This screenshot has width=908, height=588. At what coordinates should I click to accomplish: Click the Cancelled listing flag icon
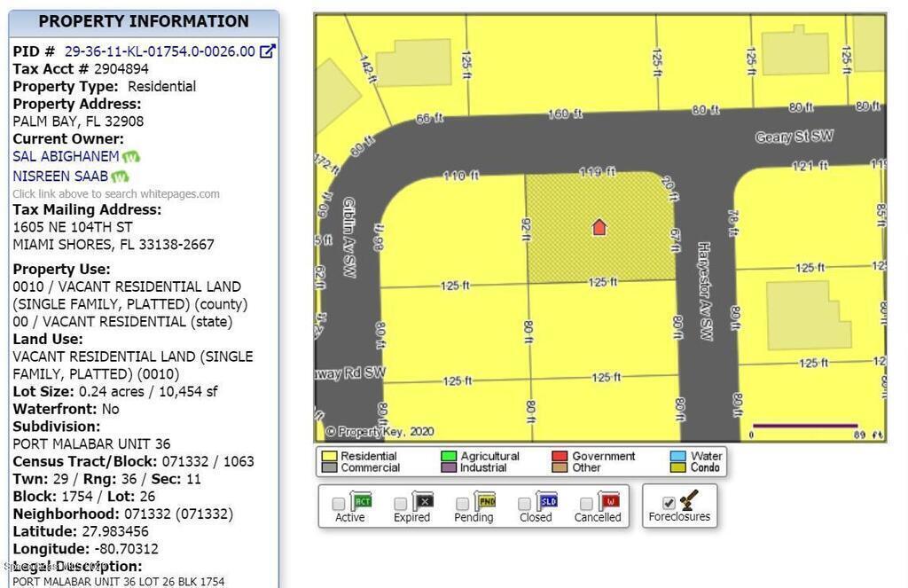click(x=608, y=501)
